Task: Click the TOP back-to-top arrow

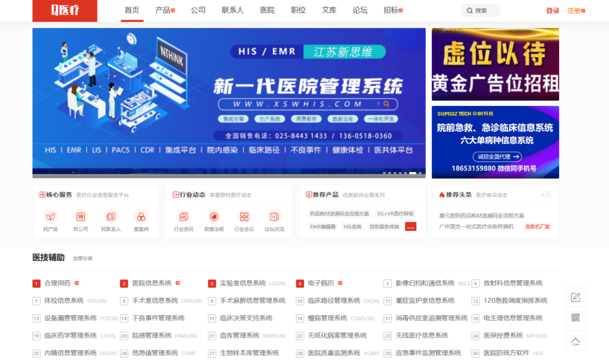Action: pos(576,341)
